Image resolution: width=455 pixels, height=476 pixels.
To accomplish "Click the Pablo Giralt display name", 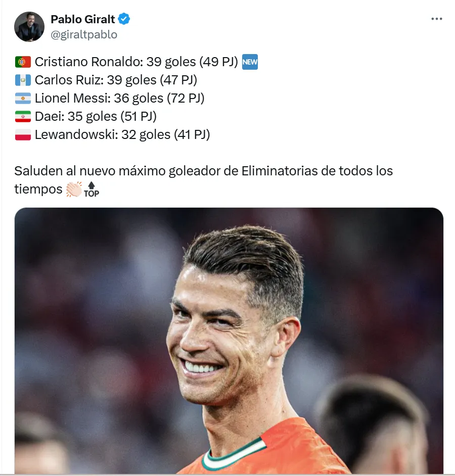I will click(x=82, y=19).
